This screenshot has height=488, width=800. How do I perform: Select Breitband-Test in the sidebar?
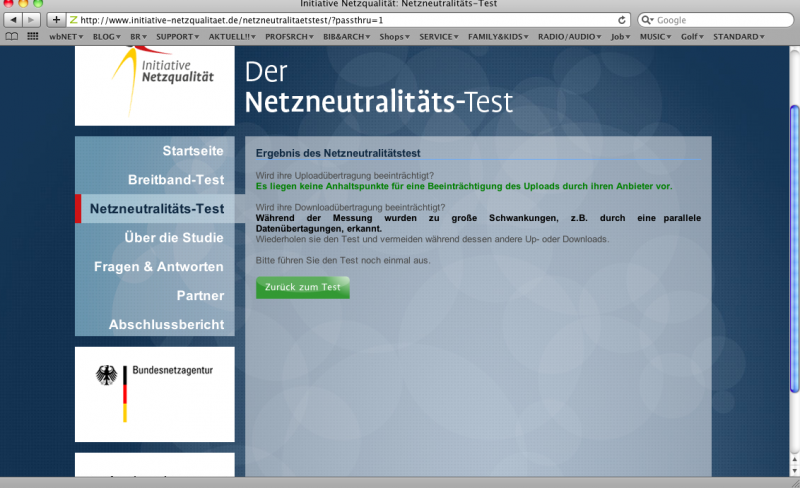point(175,180)
